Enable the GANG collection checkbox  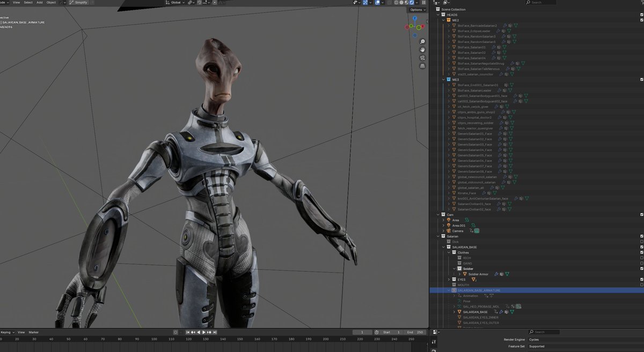pyautogui.click(x=642, y=263)
